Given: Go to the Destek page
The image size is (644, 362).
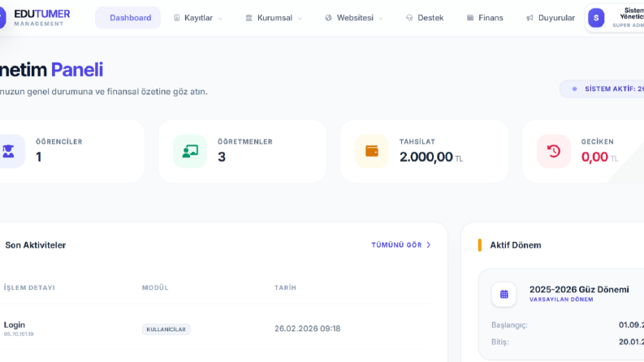Looking at the screenshot, I should [425, 18].
